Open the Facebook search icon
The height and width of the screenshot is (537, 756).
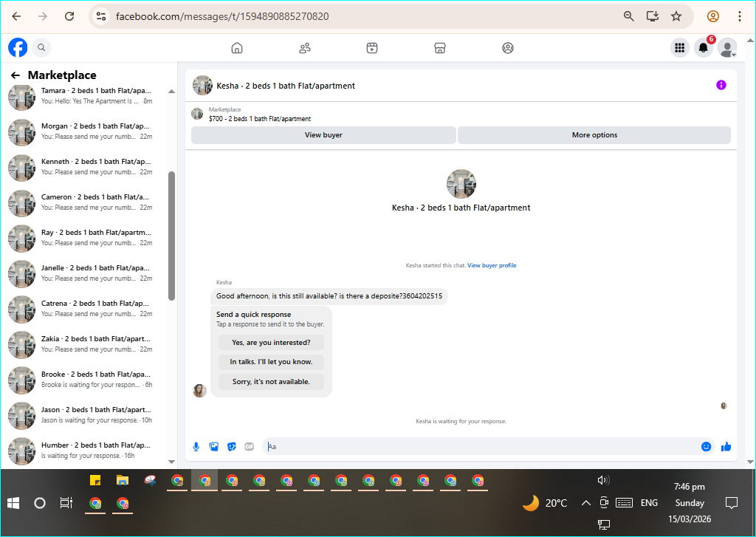41,48
